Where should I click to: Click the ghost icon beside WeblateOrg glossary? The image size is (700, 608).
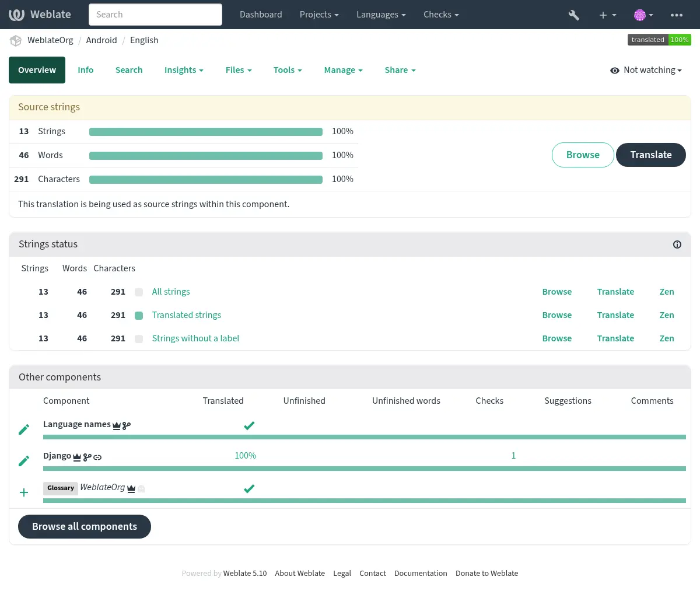click(x=141, y=489)
